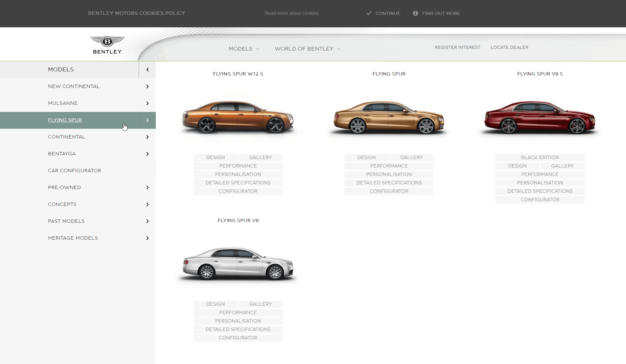
Task: Expand Concepts chevron arrow
Action: click(147, 204)
